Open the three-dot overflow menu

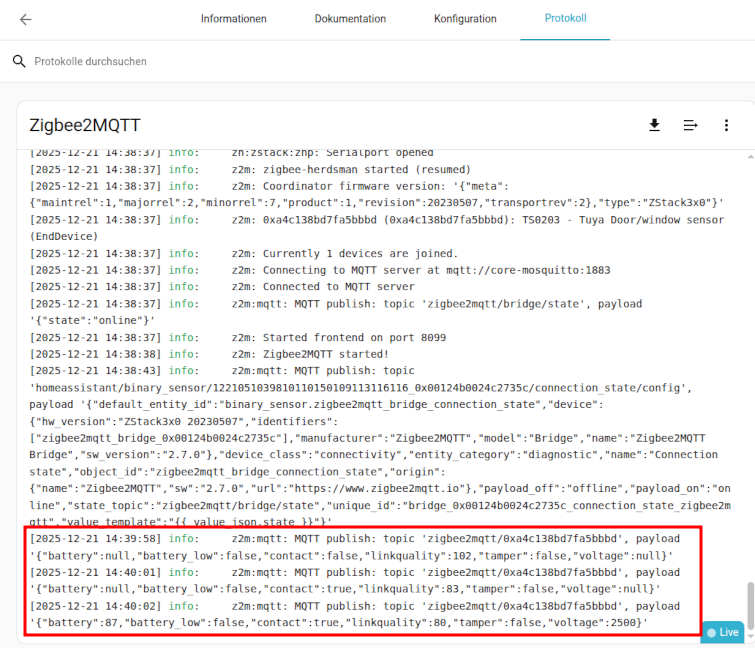[727, 125]
